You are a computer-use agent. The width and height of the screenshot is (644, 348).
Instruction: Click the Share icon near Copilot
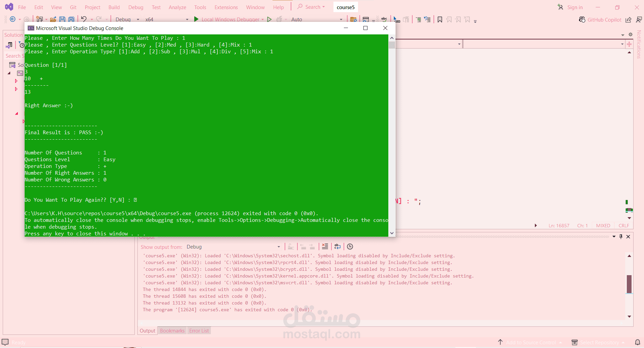[x=629, y=20]
